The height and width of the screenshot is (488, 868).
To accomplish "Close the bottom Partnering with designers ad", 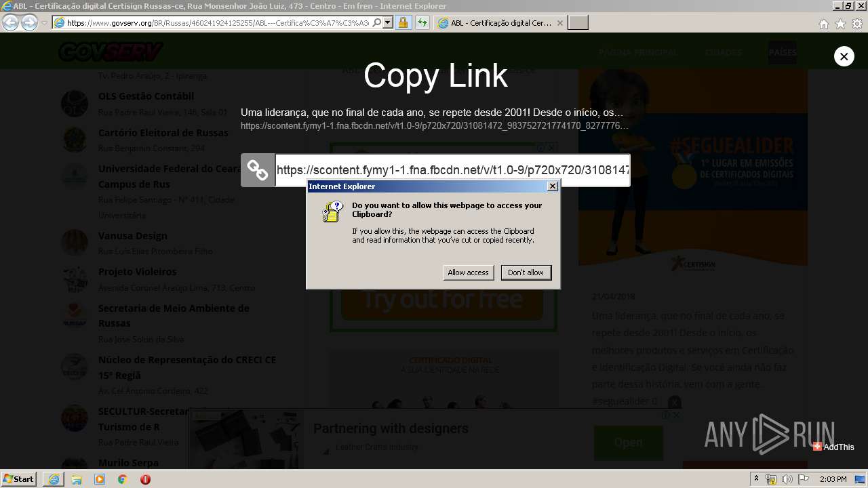I will click(676, 415).
